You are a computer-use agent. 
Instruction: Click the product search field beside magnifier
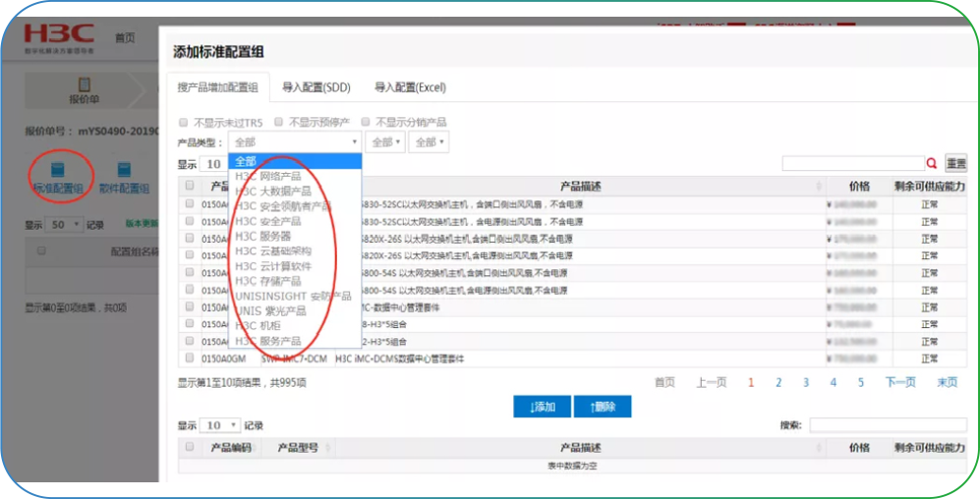pyautogui.click(x=853, y=164)
